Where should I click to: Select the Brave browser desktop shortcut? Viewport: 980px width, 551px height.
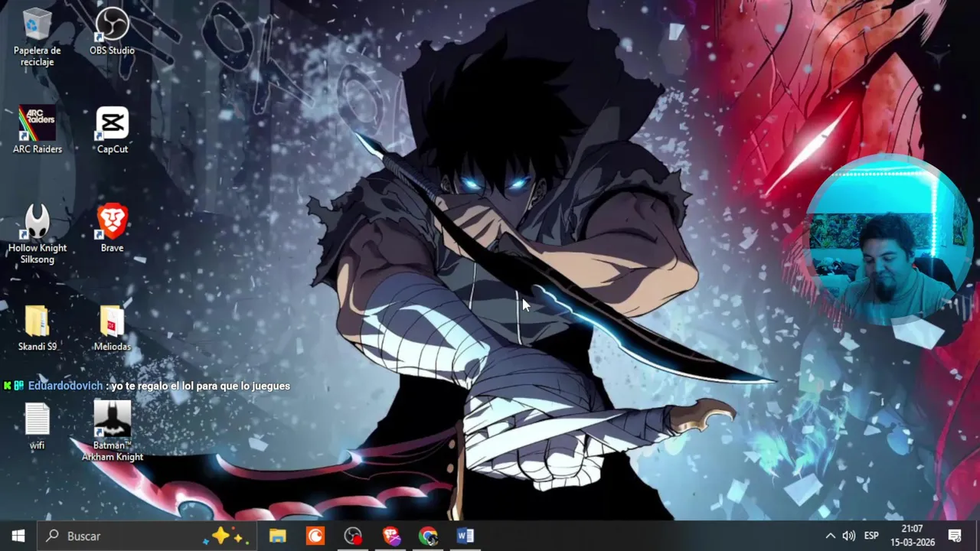coord(112,229)
